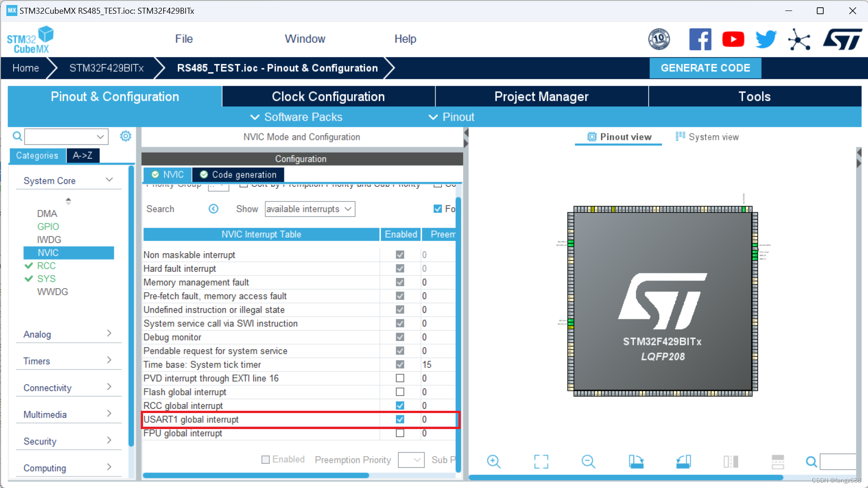Enable the FPU global interrupt checkbox

tap(400, 433)
